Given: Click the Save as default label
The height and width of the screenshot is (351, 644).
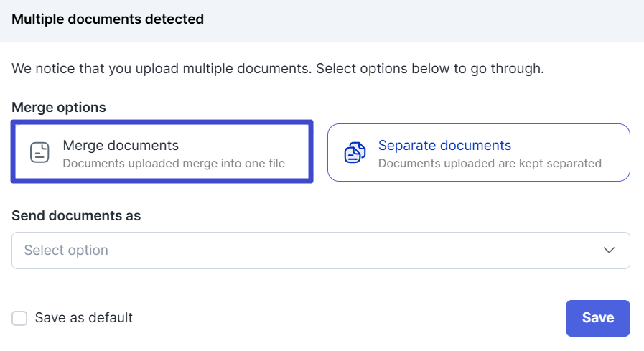Looking at the screenshot, I should point(84,318).
